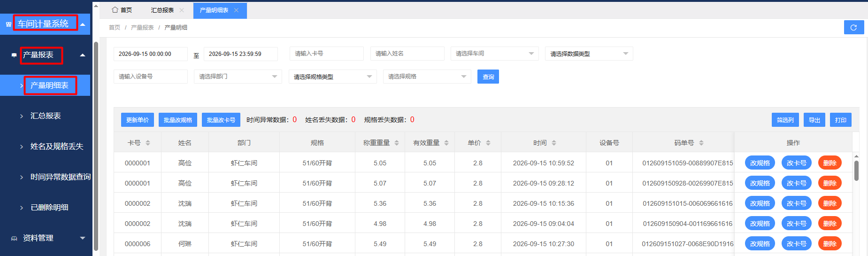This screenshot has width=868, height=256.
Task: Focus the 请输入设备号 input
Action: [x=151, y=77]
